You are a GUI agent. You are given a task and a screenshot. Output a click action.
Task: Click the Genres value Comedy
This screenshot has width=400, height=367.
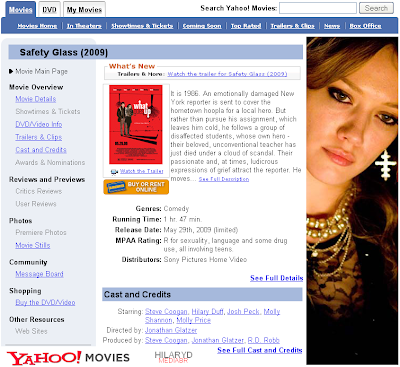176,209
